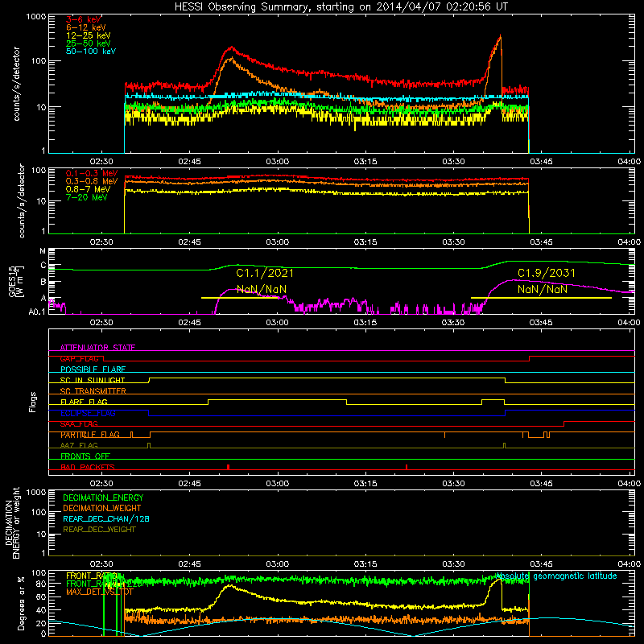Click the first bad packets marker near 02:51

[x=228, y=467]
